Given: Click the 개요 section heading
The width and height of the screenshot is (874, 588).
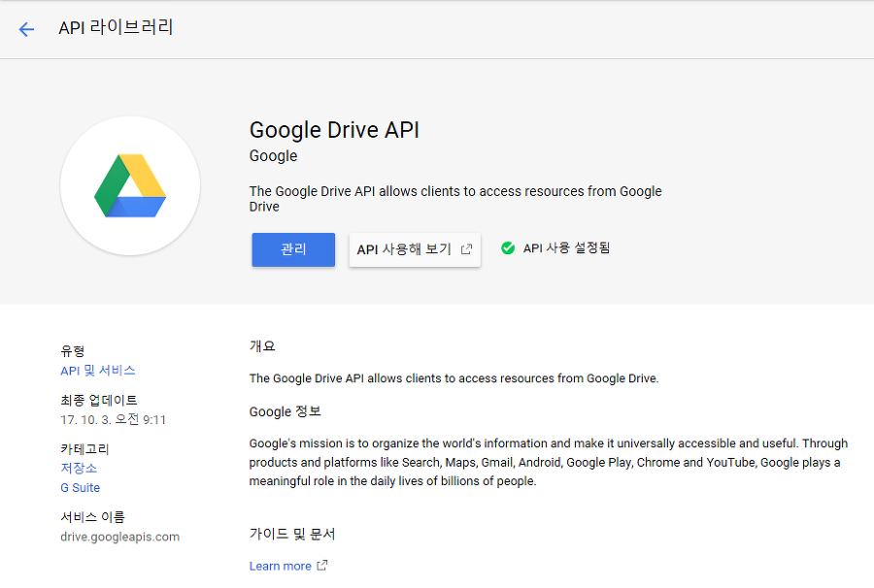Looking at the screenshot, I should (262, 346).
